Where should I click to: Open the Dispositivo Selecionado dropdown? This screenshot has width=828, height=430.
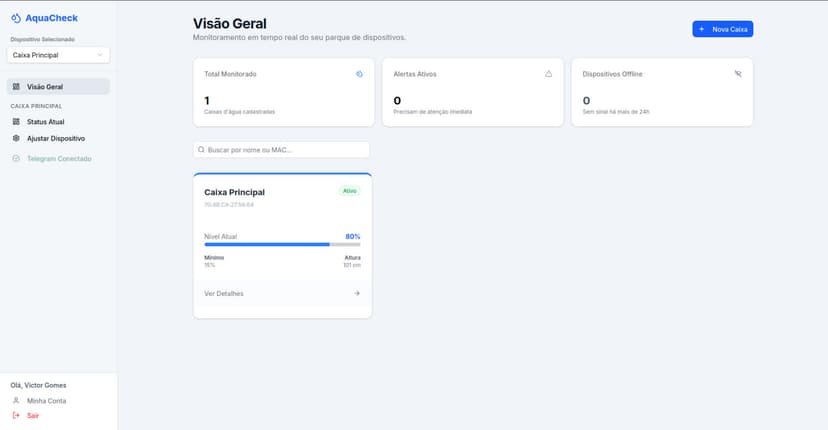click(x=58, y=55)
